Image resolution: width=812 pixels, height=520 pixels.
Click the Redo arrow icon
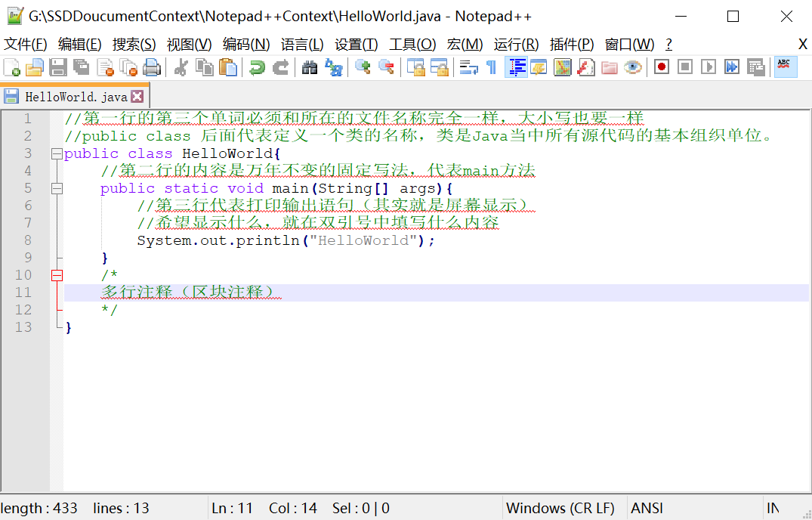(280, 67)
